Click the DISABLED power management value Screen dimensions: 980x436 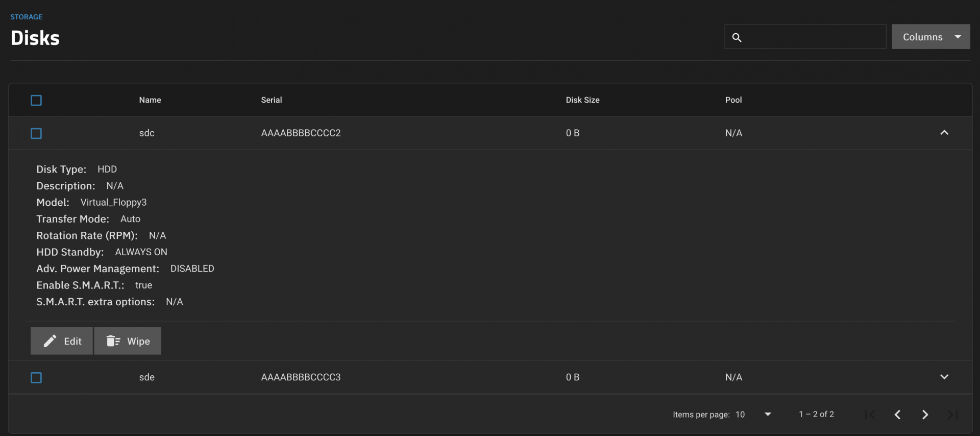click(192, 269)
